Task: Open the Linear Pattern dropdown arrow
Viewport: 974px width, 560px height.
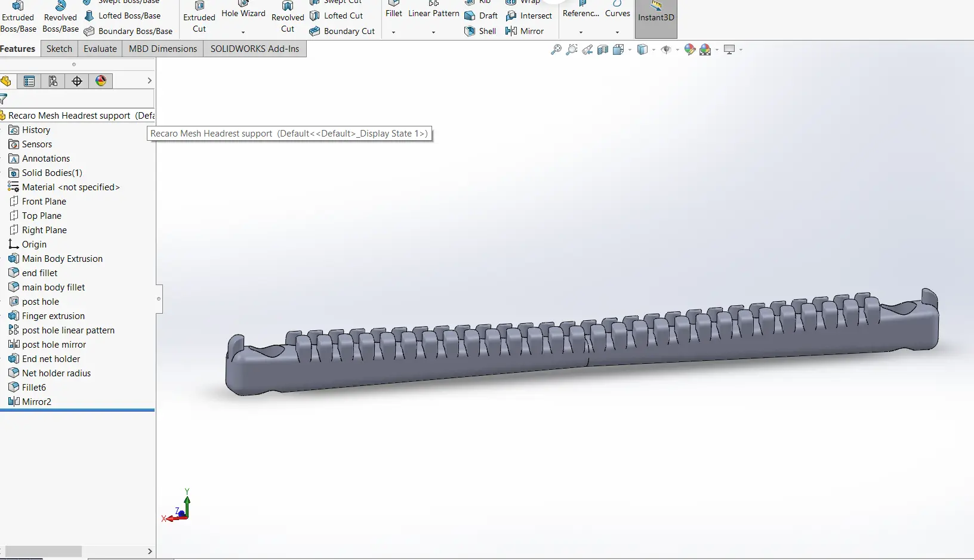Action: pos(433,32)
